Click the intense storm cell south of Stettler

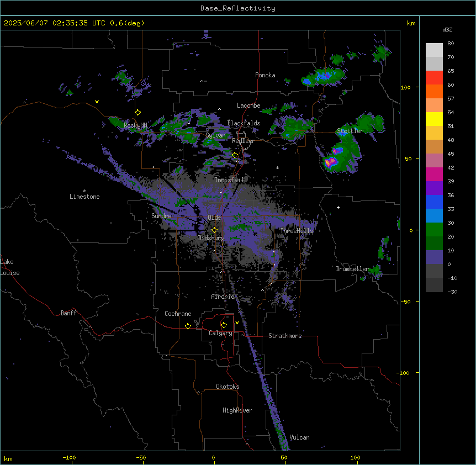point(331,162)
